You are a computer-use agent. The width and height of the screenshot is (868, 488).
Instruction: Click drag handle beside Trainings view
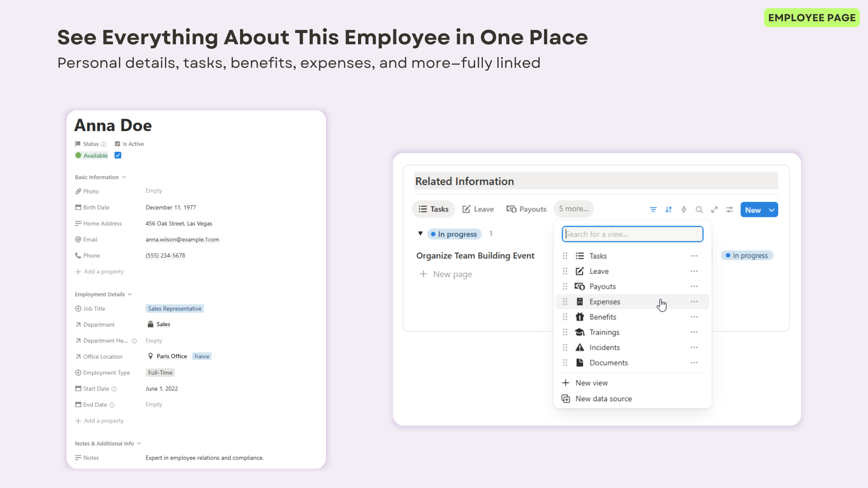565,333
